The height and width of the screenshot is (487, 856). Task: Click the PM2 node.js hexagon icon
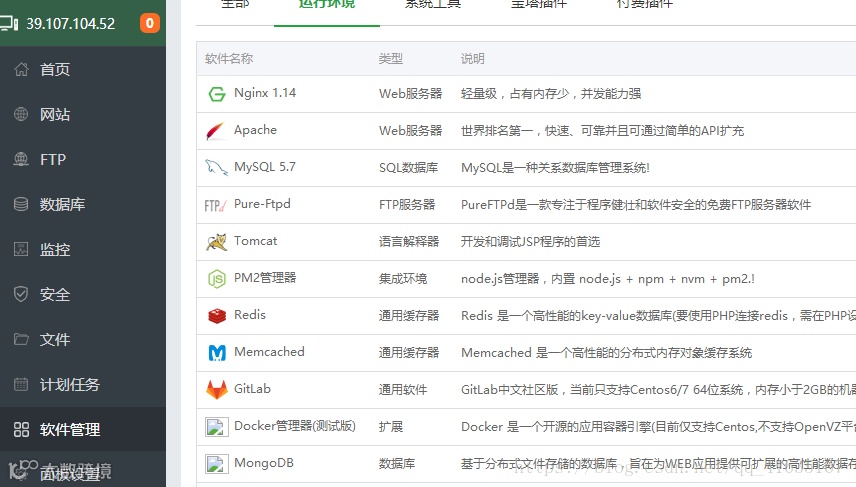click(217, 279)
